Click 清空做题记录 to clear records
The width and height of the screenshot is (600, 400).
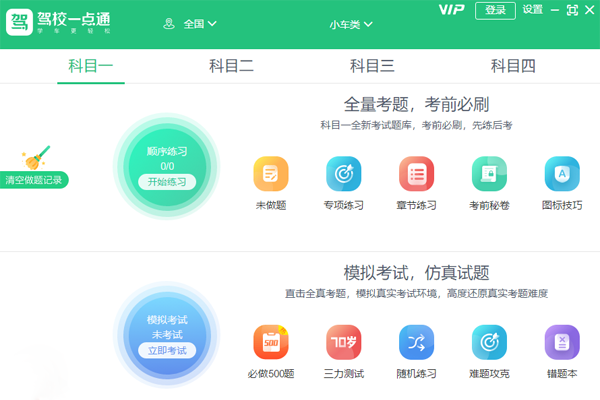[34, 180]
